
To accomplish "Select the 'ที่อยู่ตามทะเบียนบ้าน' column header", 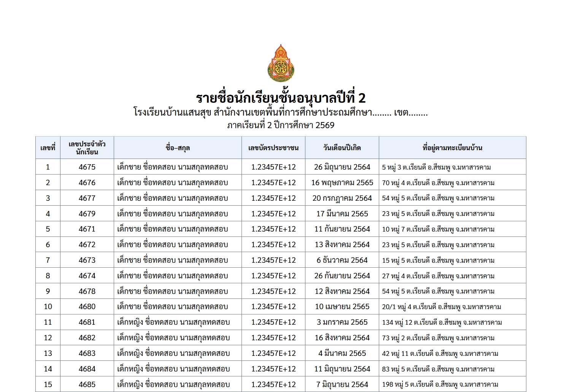I will [453, 148].
